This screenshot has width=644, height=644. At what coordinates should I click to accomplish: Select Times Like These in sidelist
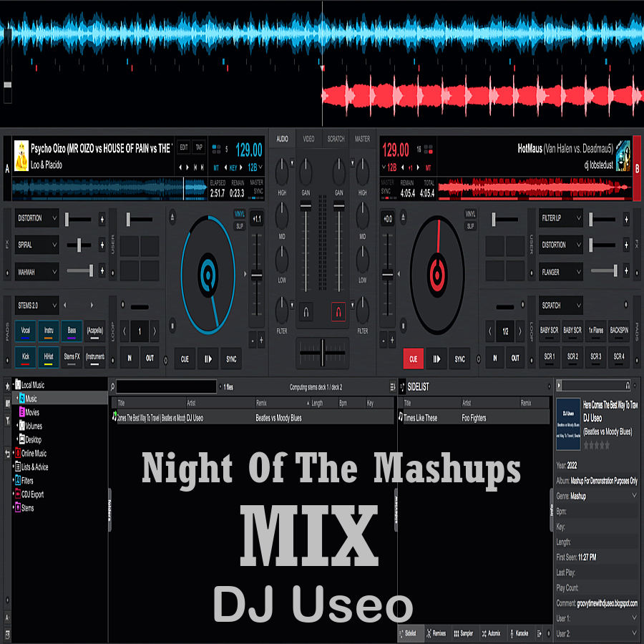coord(474,418)
